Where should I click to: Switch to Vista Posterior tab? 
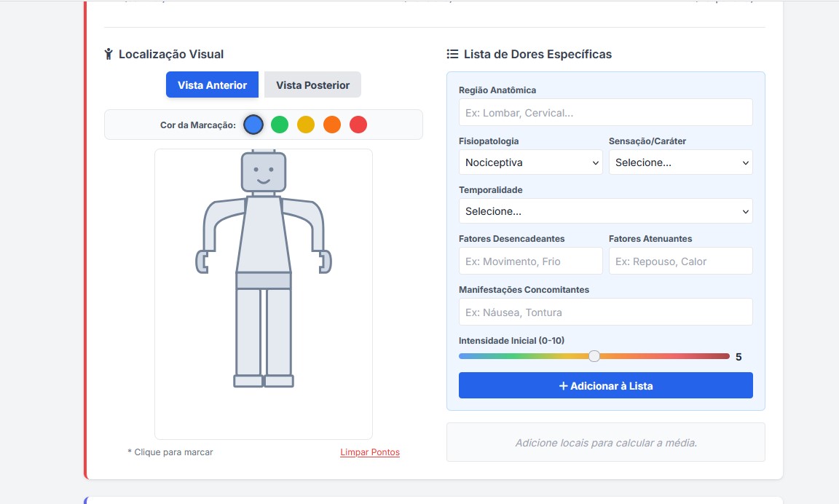(x=312, y=85)
